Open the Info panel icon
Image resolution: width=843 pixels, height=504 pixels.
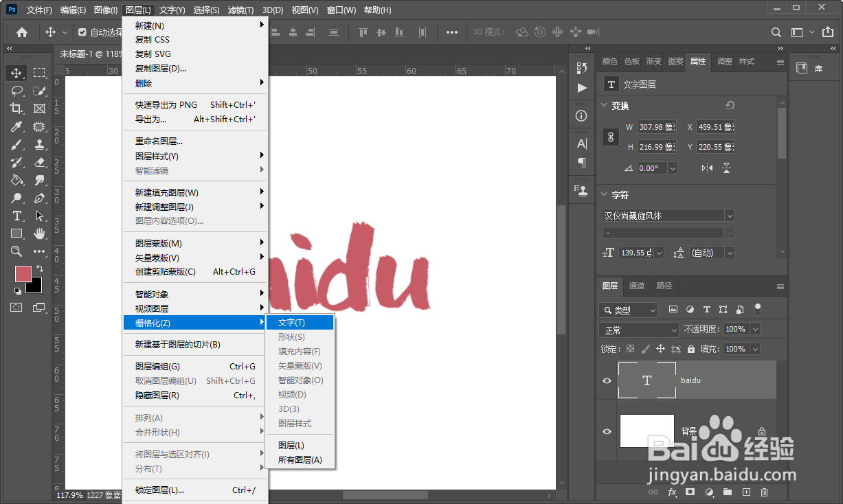582,115
